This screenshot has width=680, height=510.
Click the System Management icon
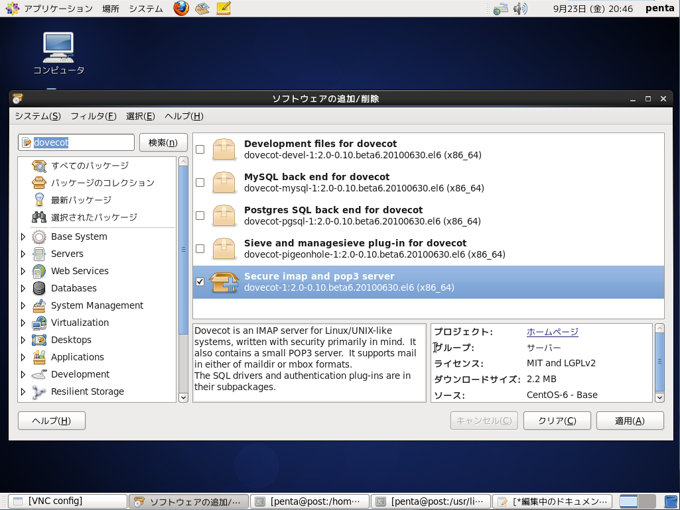(39, 305)
